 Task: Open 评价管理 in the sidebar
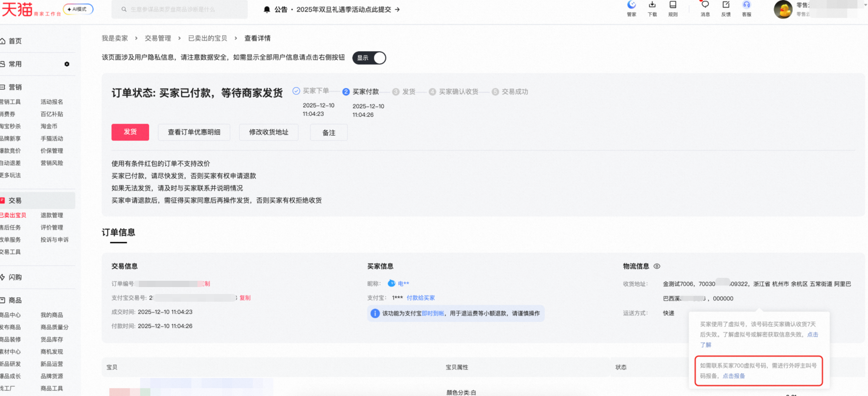tap(52, 227)
